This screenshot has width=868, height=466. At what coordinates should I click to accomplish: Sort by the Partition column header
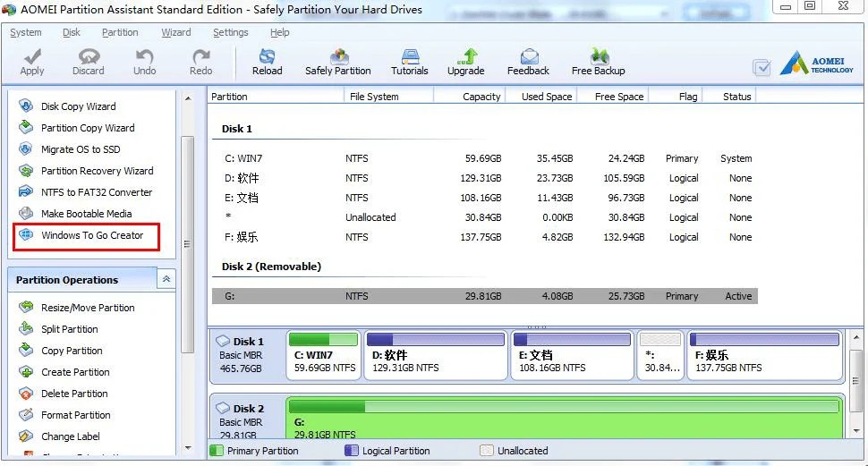click(276, 97)
